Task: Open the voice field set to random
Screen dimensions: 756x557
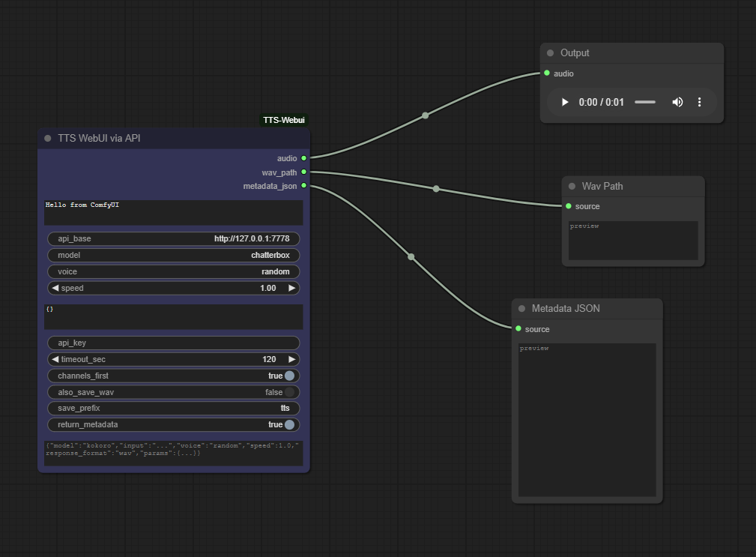Action: (x=174, y=271)
